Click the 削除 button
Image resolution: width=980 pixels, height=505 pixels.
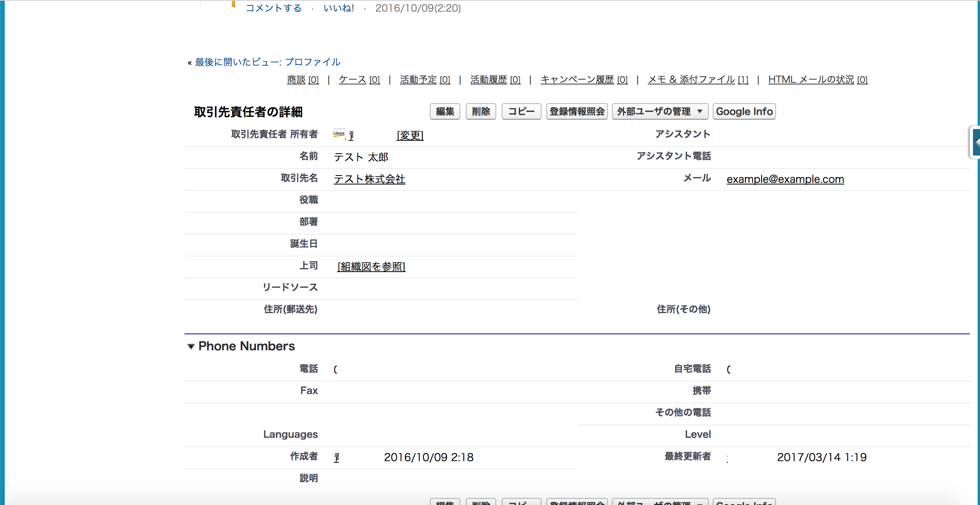click(481, 111)
